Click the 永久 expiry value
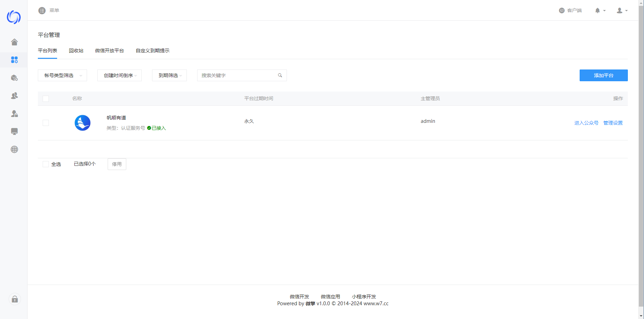The height and width of the screenshot is (319, 644). point(249,121)
